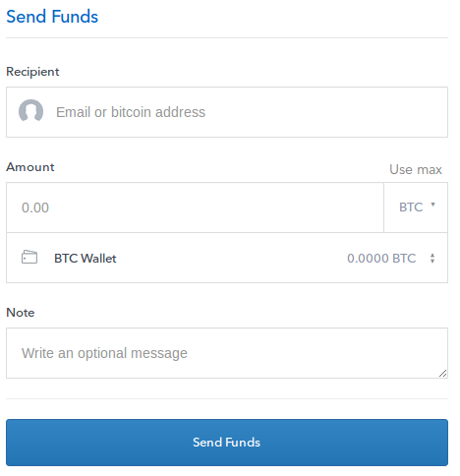Viewport: 460px width, 476px height.
Task: Open the BTC currency unit dropdown
Action: point(416,208)
